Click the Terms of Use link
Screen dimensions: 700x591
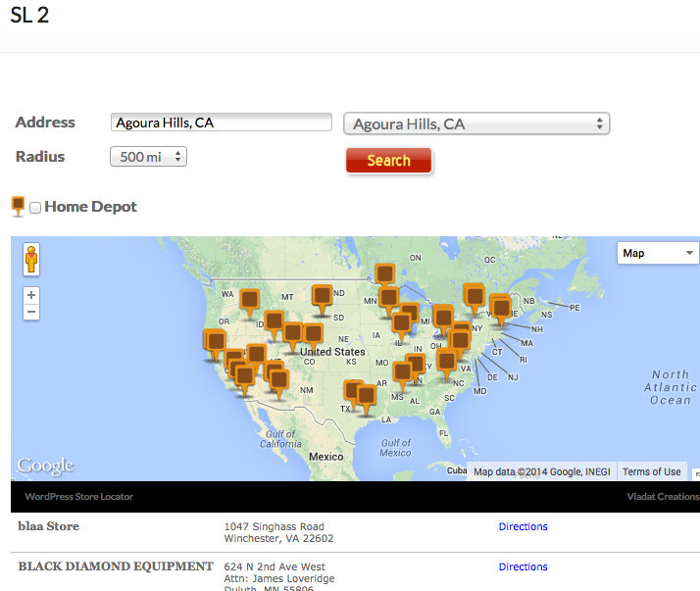[x=651, y=471]
